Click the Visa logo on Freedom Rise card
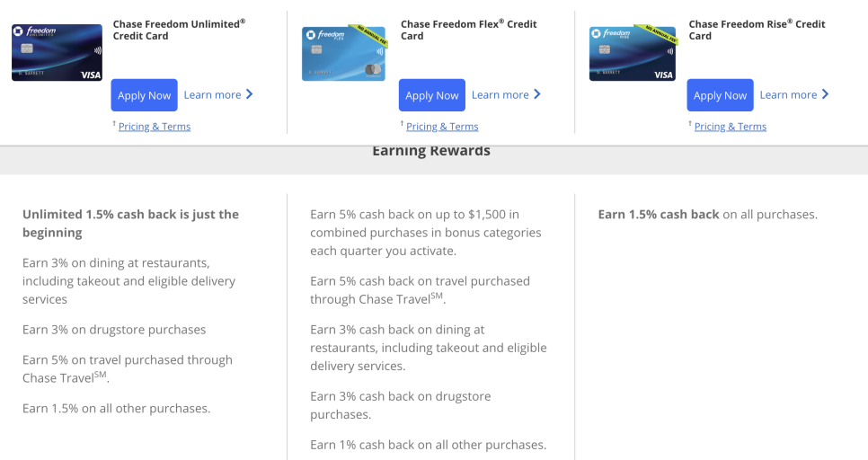 click(663, 75)
